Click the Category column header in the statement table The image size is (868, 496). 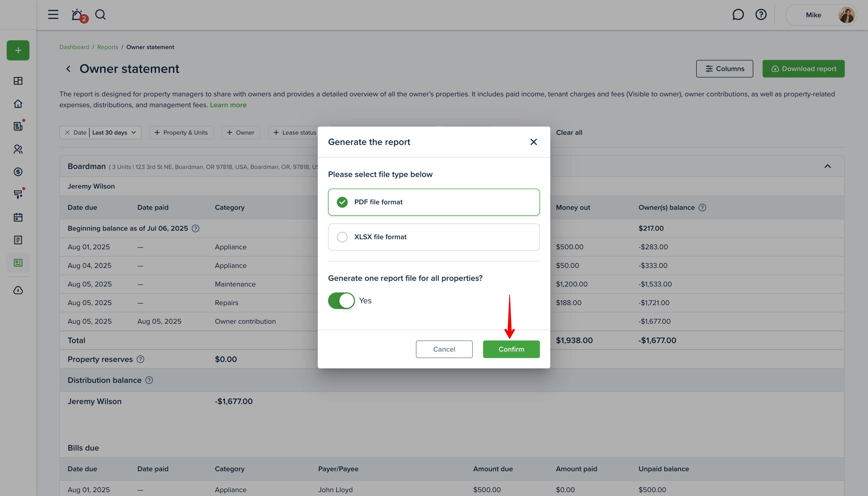click(230, 207)
